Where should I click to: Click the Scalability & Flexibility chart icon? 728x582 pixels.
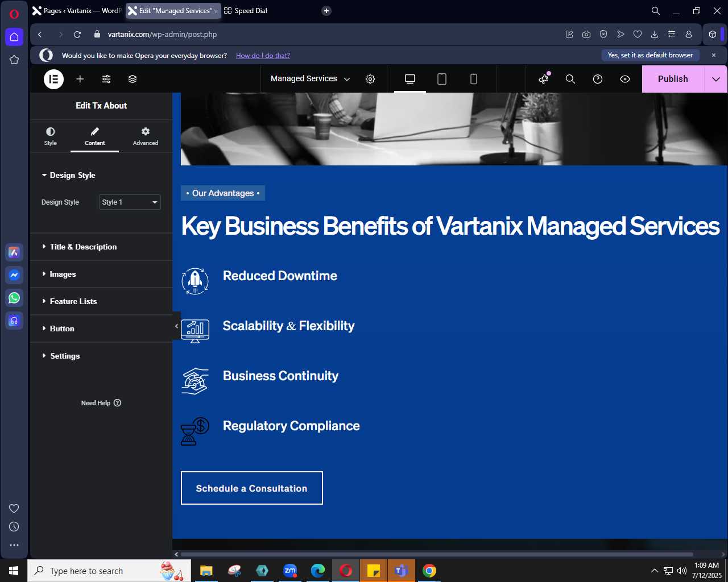(195, 331)
